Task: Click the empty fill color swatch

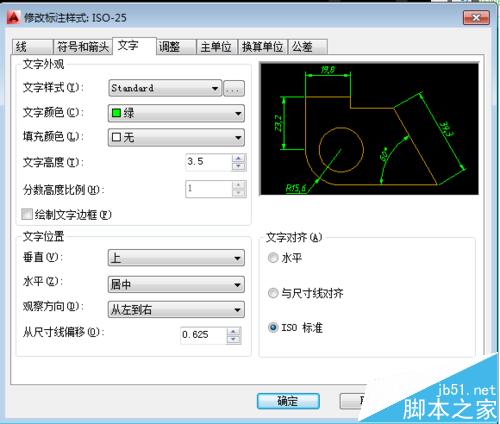Action: click(116, 137)
